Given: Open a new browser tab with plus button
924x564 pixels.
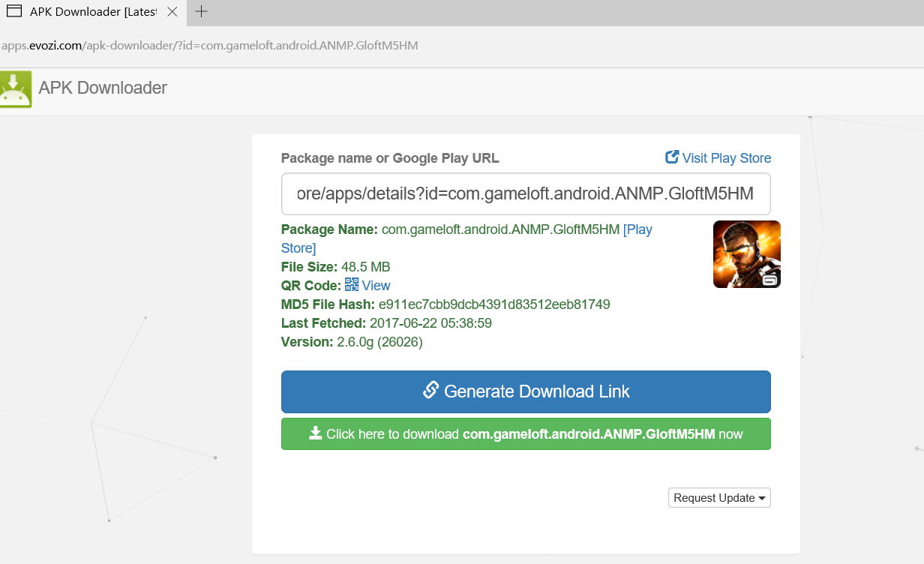Looking at the screenshot, I should [201, 12].
